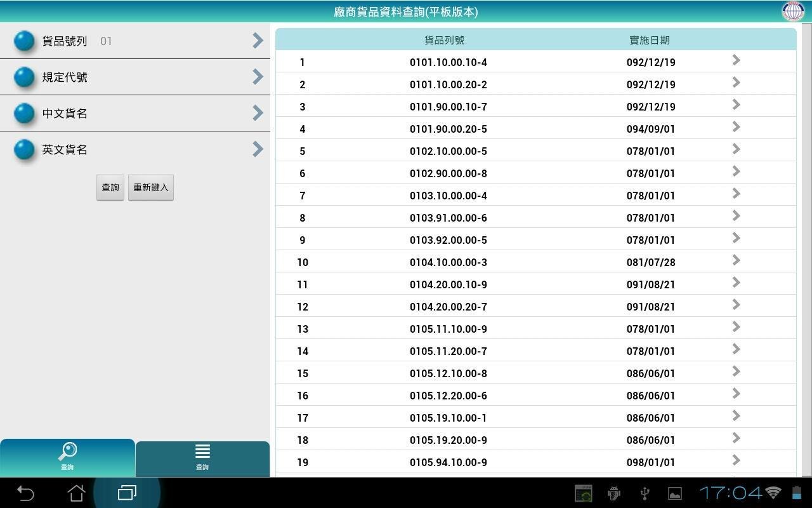
Task: Open detail arrow for row 0101.10.00.20-2
Action: (736, 82)
